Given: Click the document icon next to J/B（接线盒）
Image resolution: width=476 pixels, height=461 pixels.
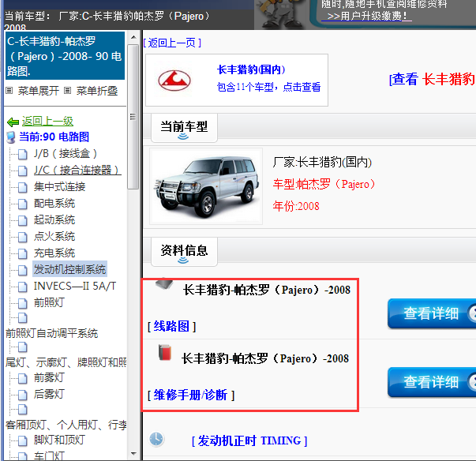Looking at the screenshot, I should 22,154.
